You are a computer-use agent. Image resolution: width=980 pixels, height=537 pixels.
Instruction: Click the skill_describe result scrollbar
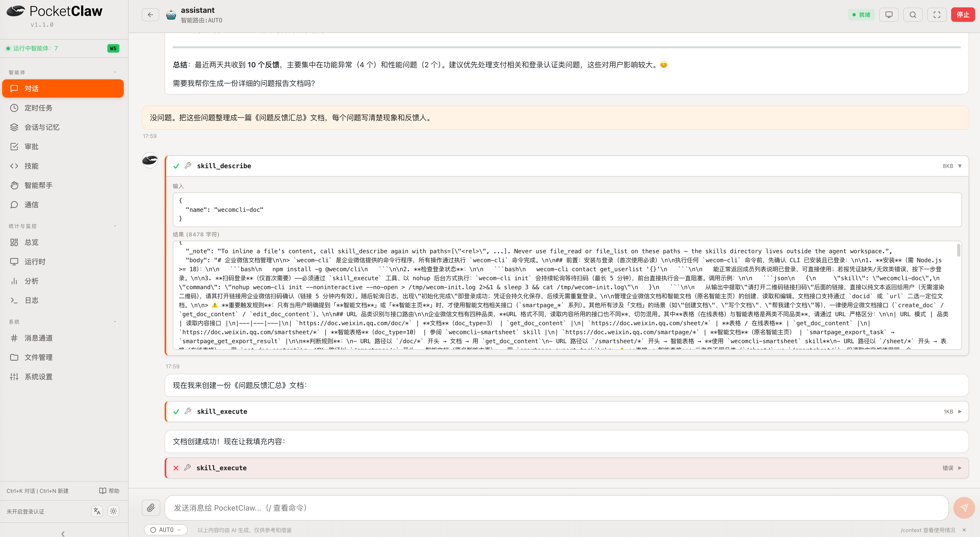[x=958, y=251]
